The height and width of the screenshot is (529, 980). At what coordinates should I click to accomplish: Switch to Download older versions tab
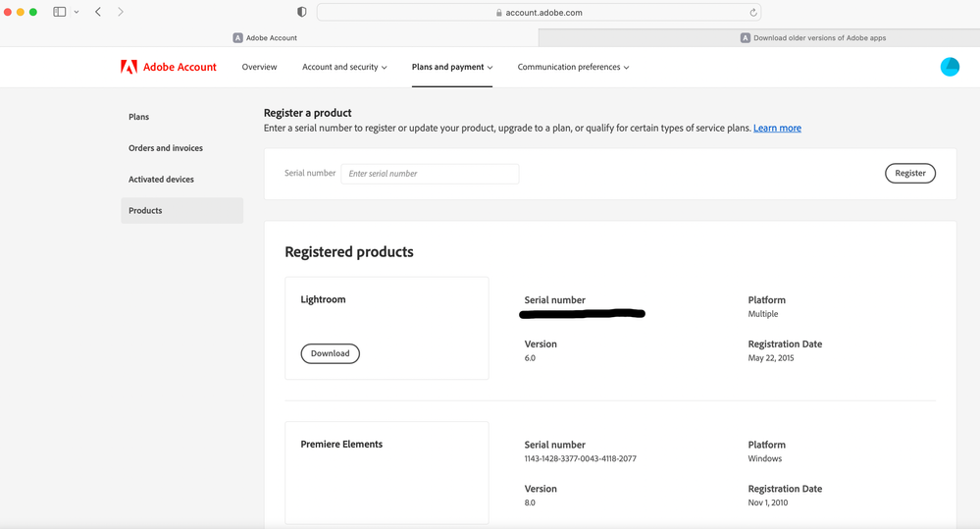pos(759,37)
